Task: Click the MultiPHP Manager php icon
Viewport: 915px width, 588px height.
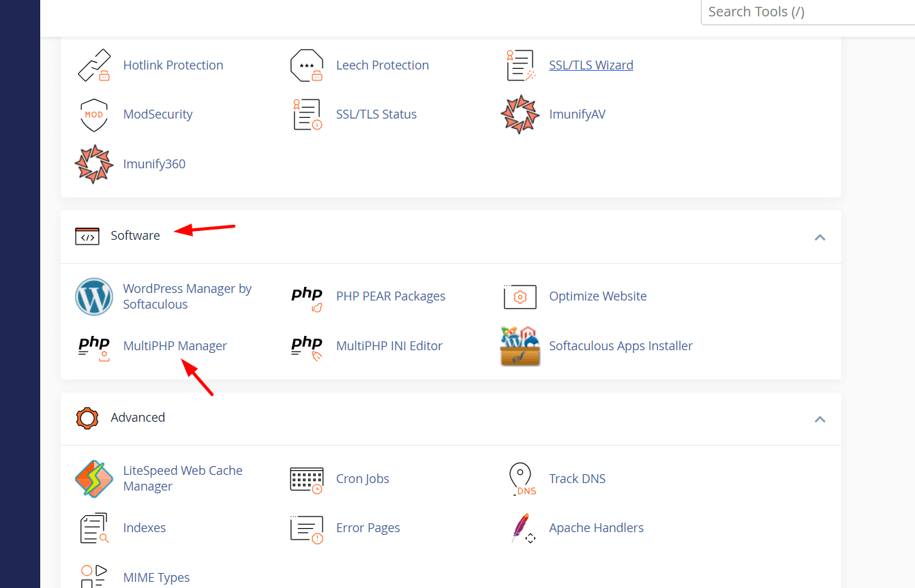Action: tap(94, 347)
